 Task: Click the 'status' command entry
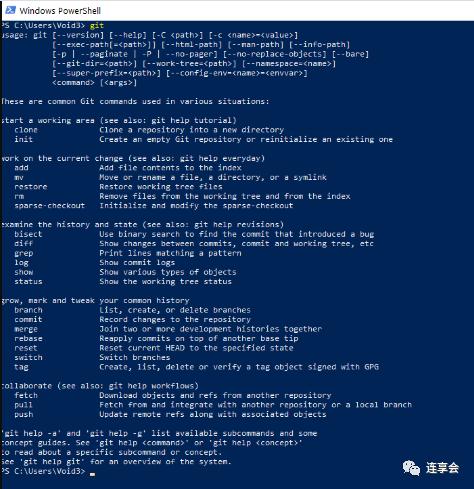click(x=28, y=282)
